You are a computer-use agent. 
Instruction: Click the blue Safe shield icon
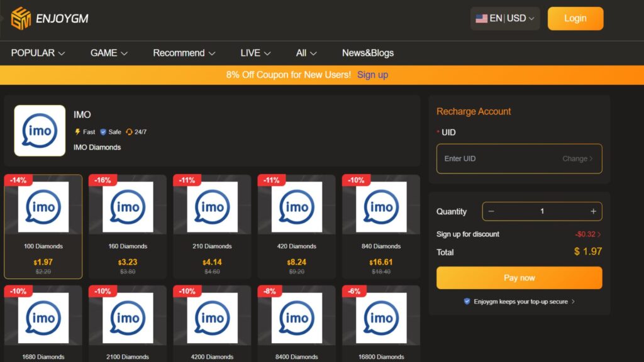(103, 132)
